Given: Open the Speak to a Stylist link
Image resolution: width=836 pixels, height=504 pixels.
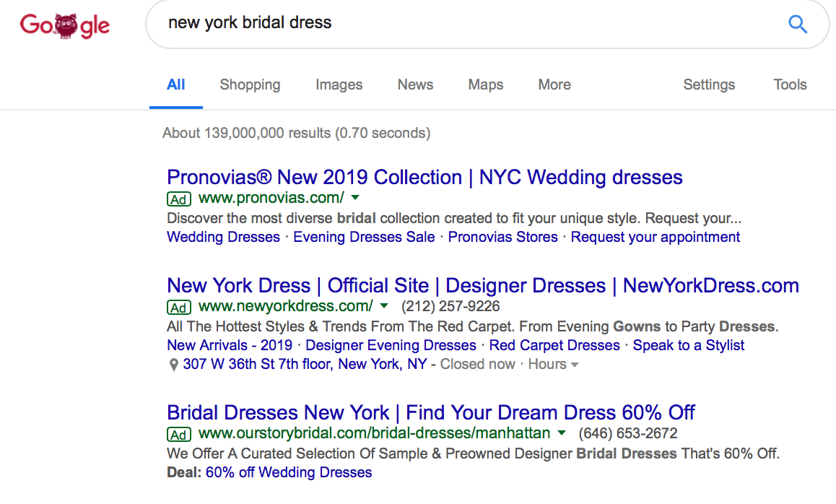Looking at the screenshot, I should click(688, 346).
